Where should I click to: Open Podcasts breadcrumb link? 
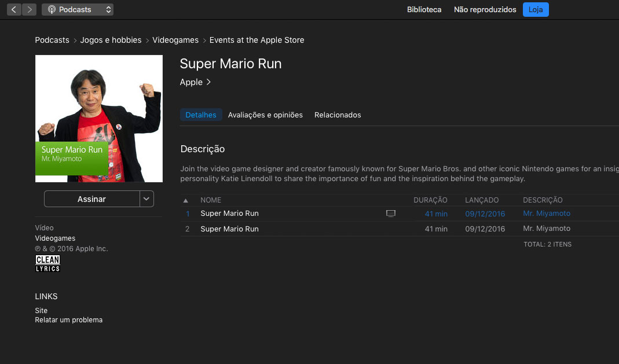[x=52, y=40]
